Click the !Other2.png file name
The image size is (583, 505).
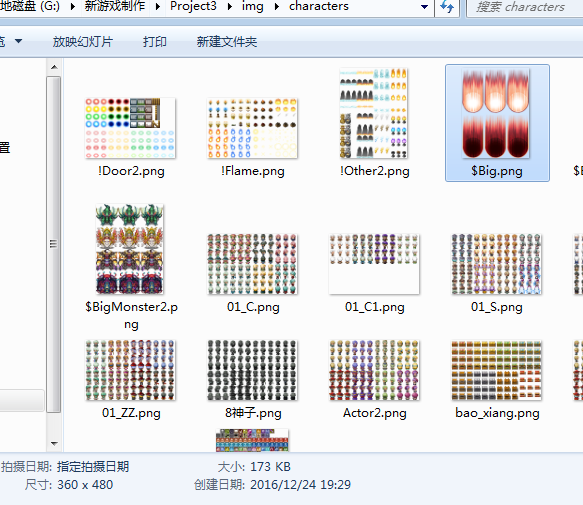pyautogui.click(x=374, y=171)
